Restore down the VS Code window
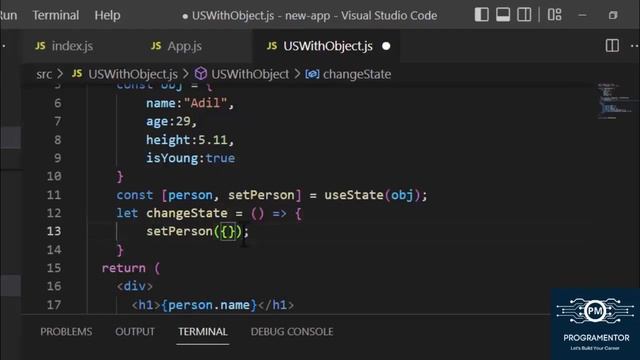The width and height of the screenshot is (640, 360). (613, 15)
